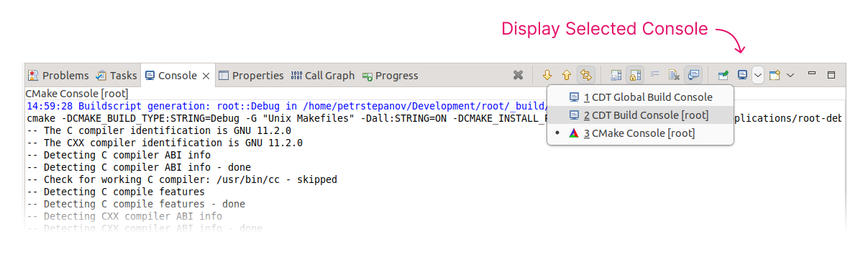This screenshot has height=268, width=868.
Task: Click the blue Buildscript generation line
Action: [x=286, y=106]
